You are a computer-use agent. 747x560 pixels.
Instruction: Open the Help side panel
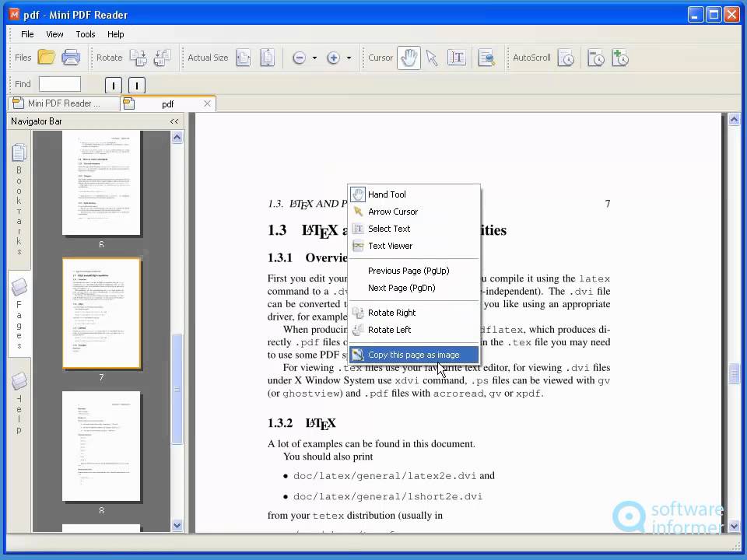click(19, 402)
